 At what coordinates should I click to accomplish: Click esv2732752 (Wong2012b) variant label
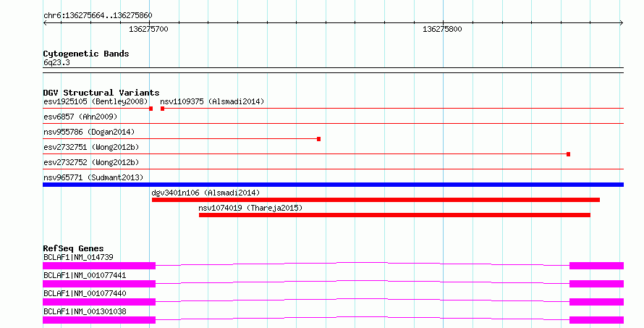[x=91, y=162]
